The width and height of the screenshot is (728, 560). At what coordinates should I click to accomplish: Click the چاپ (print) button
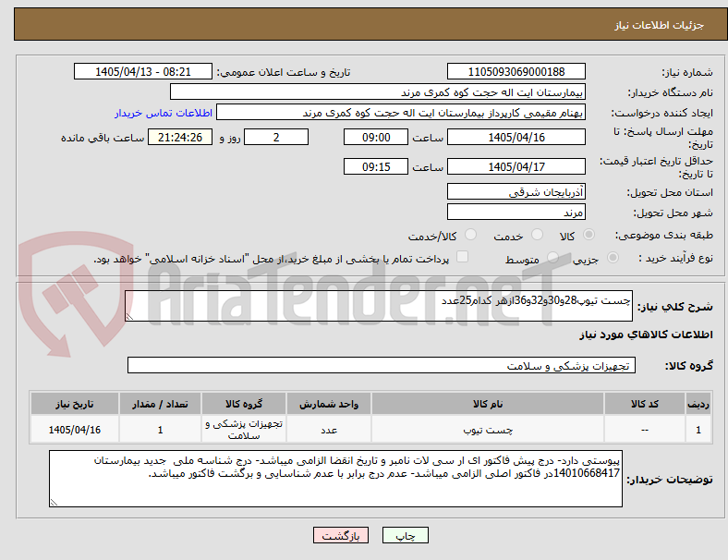[x=405, y=535]
